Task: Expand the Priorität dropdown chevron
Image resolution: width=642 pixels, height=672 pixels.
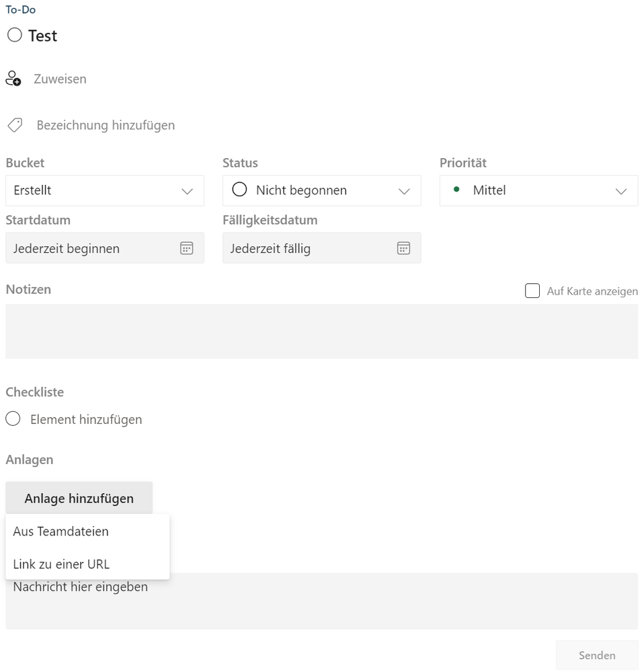Action: tap(620, 191)
